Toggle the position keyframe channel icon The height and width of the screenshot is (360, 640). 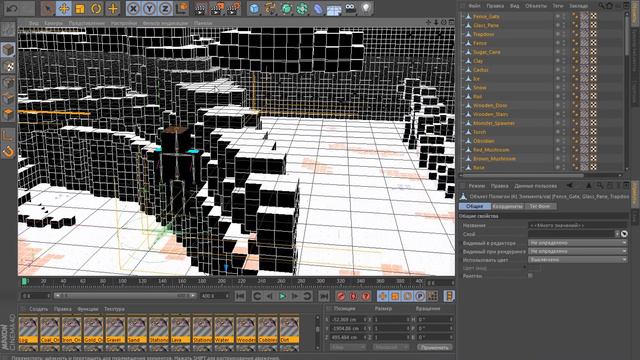[382, 296]
